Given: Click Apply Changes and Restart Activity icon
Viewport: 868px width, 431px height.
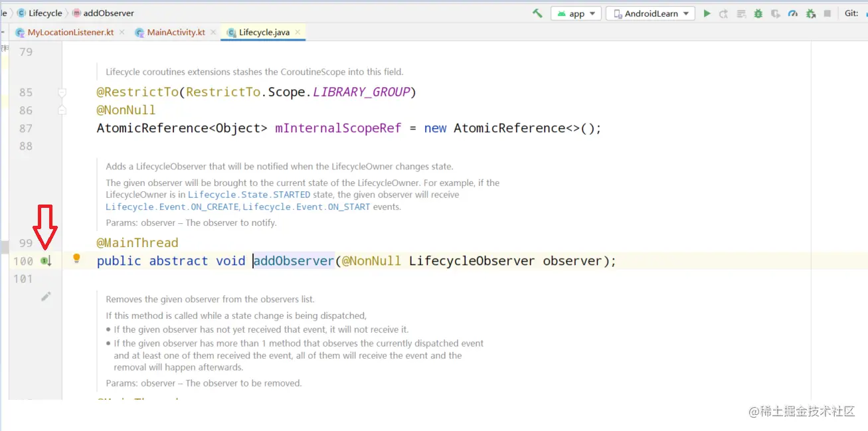Looking at the screenshot, I should click(724, 13).
